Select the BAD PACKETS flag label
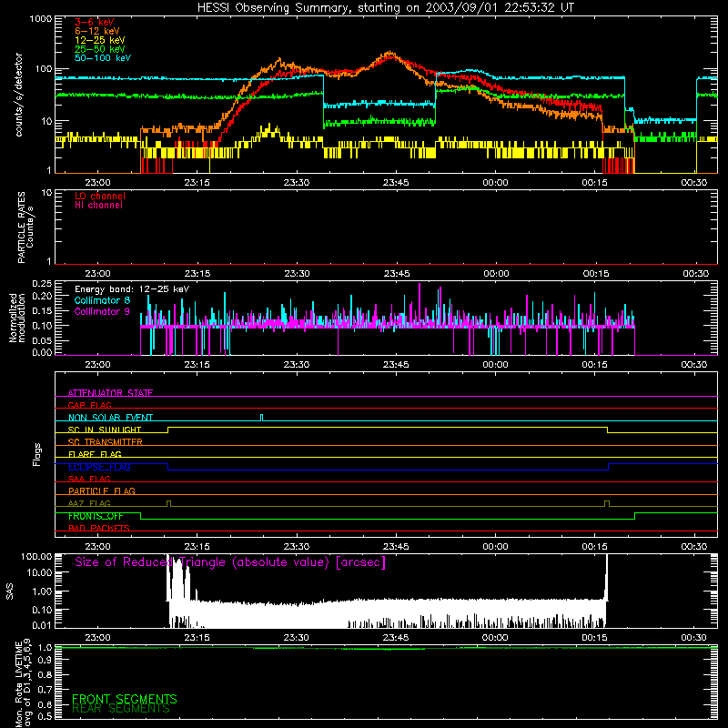 coord(99,528)
